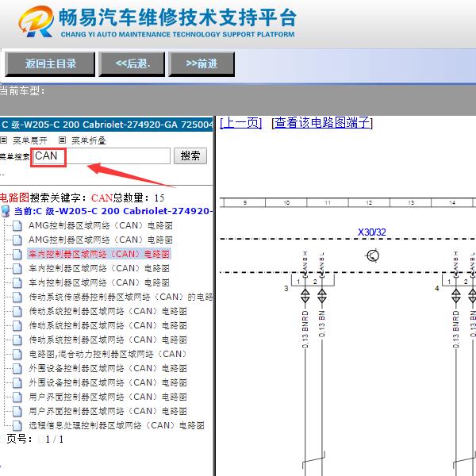Click C 级-W205-C 200 Cabriolet header bar
Viewport: 476px width, 476px height.
click(x=106, y=125)
